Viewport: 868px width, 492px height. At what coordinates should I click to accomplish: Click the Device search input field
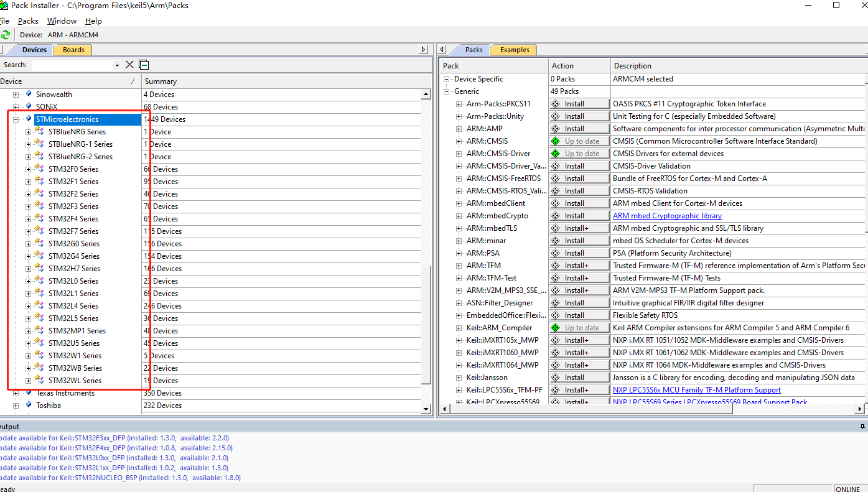click(x=72, y=65)
